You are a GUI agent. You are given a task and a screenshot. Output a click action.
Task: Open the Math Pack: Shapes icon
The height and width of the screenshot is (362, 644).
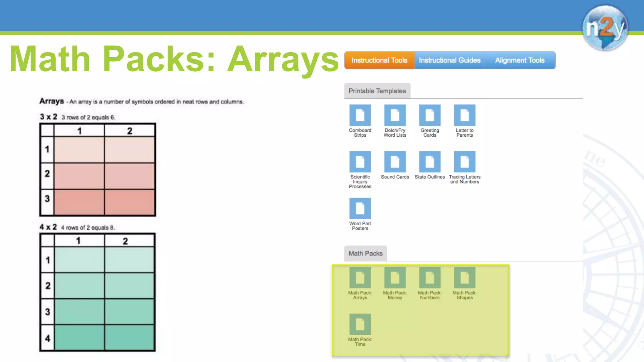[x=465, y=278]
